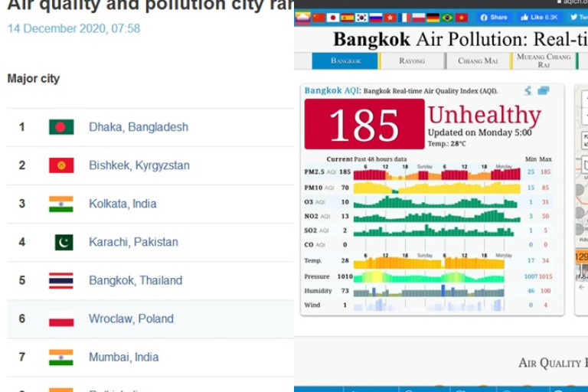
Task: Select the Mueang Chiang Rai tab
Action: click(x=544, y=60)
